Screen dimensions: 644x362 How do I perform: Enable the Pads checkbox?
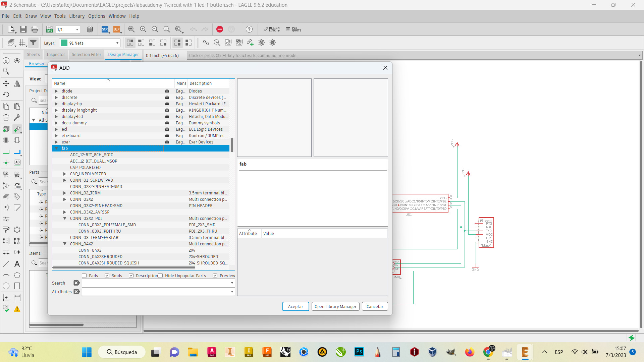coord(85,276)
